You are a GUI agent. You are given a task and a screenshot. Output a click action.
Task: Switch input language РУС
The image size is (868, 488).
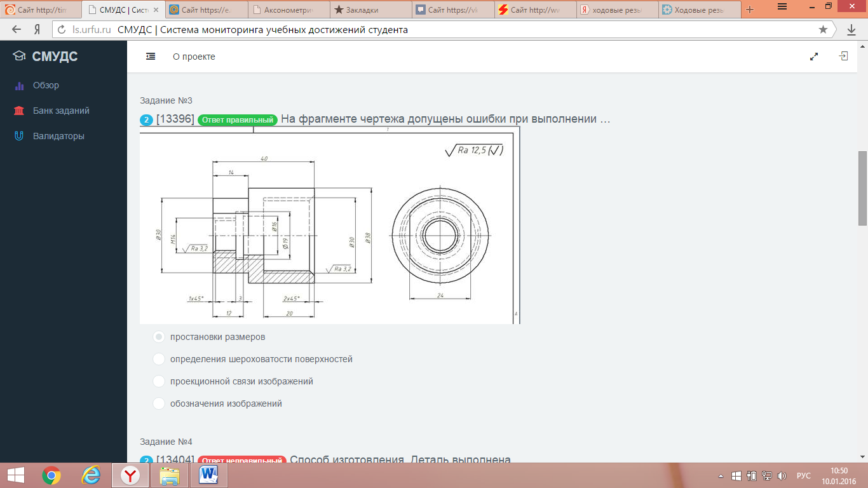point(804,476)
